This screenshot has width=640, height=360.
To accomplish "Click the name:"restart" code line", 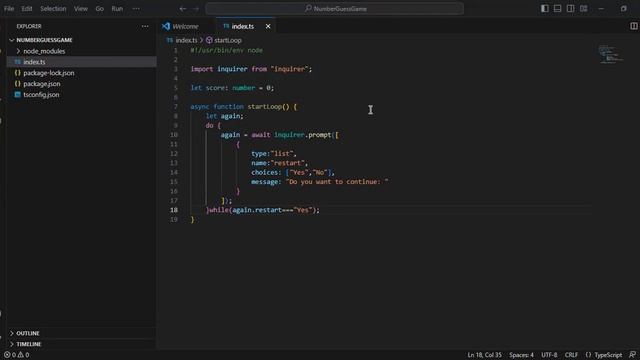I will pyautogui.click(x=280, y=163).
